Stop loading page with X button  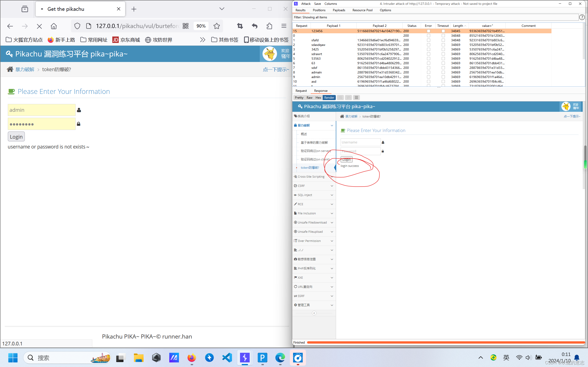[39, 26]
